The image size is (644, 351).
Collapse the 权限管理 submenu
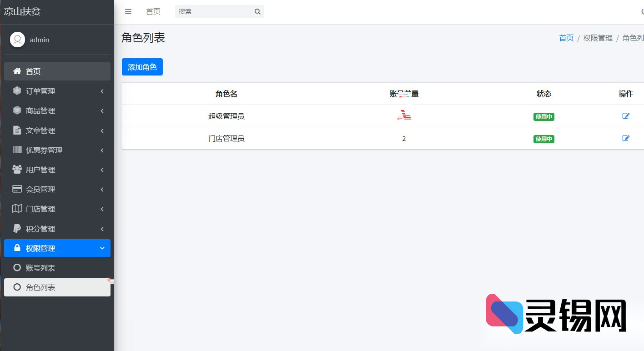[57, 248]
